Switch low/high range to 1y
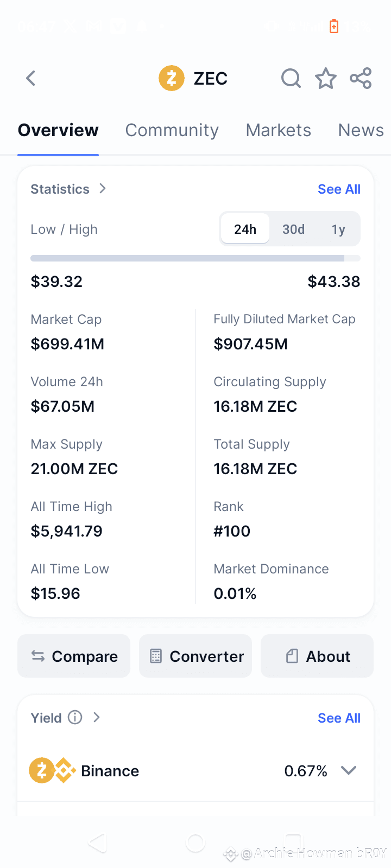This screenshot has width=391, height=868. [338, 229]
